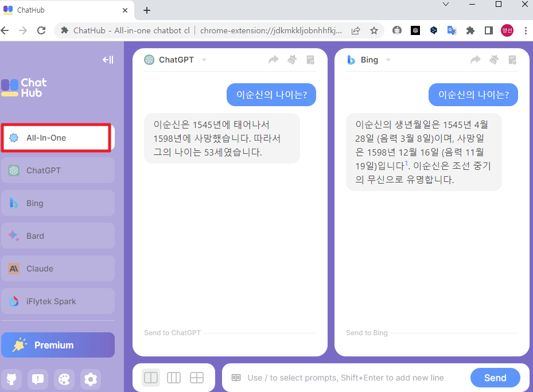Viewport: 533px width, 392px height.
Task: Open Claude in the sidebar
Action: click(58, 269)
